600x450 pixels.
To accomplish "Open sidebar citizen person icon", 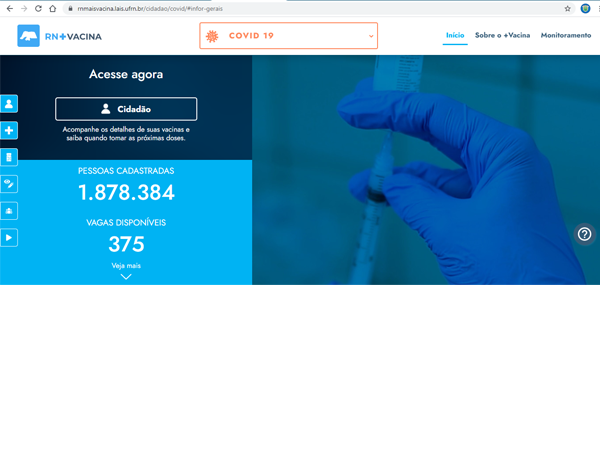I will pos(9,104).
